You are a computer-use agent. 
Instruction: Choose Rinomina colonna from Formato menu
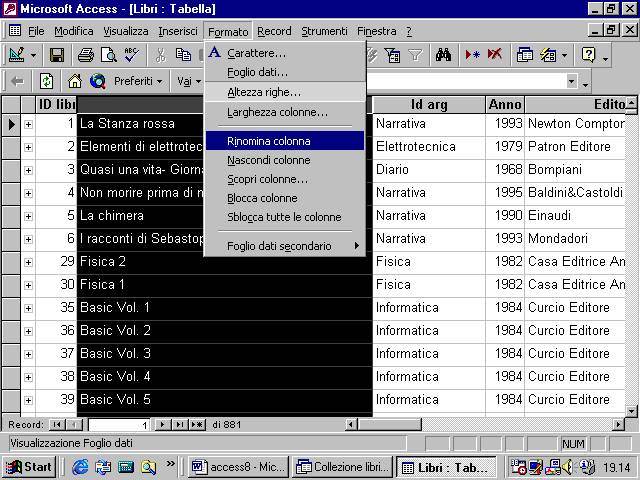click(x=285, y=141)
